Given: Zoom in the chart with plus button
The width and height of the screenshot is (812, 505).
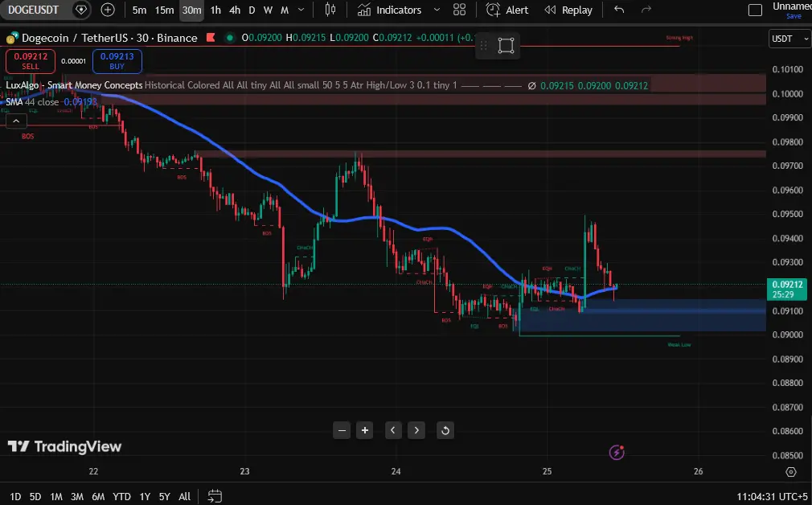Looking at the screenshot, I should tap(365, 430).
